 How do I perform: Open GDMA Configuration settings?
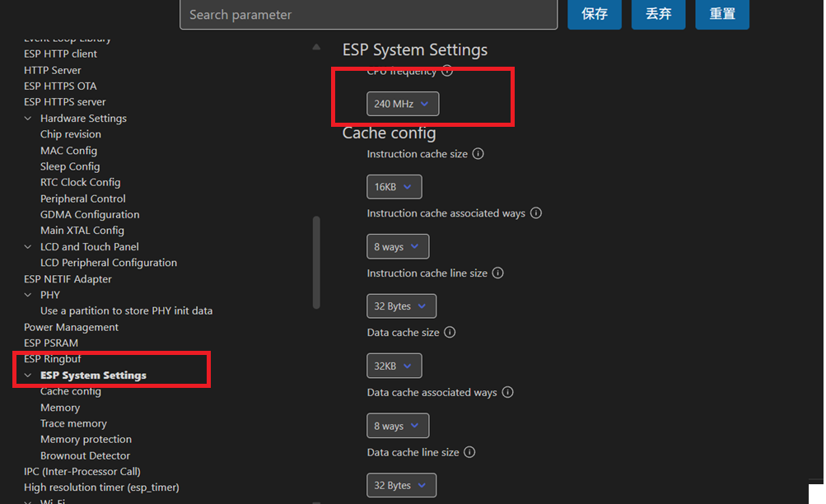click(90, 214)
